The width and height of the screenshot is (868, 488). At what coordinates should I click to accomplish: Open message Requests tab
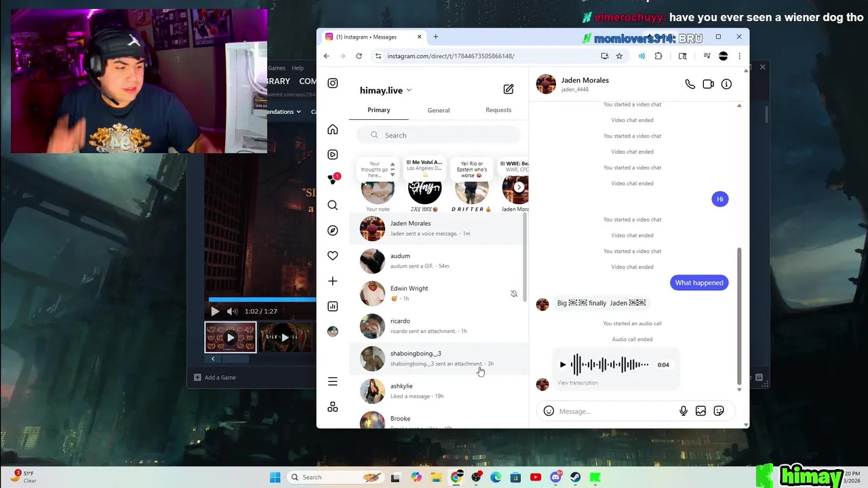coord(498,110)
